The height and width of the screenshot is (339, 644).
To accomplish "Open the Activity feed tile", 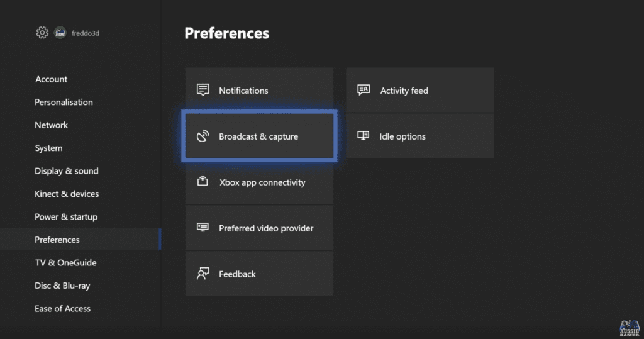I will pos(419,90).
